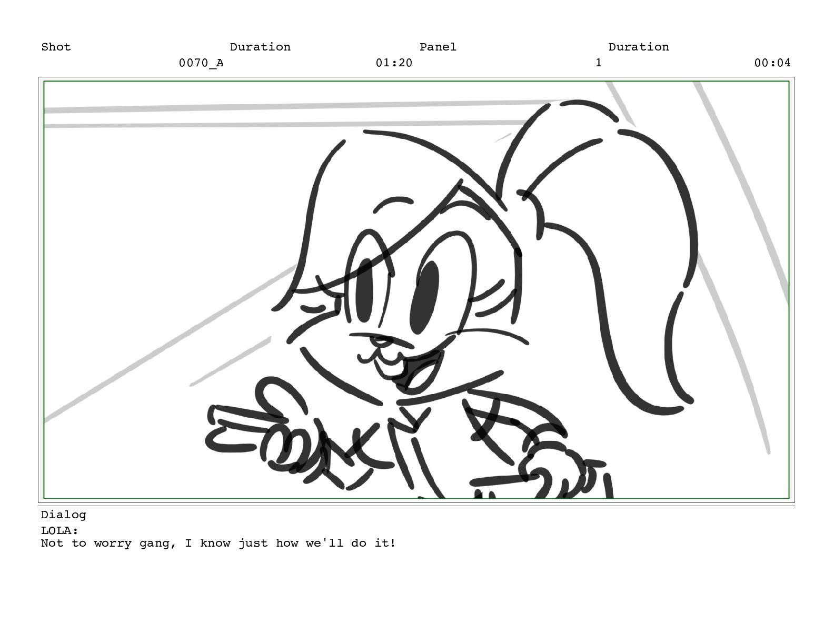Click the speaker name 'LOLA:'
The image size is (834, 644).
point(59,530)
